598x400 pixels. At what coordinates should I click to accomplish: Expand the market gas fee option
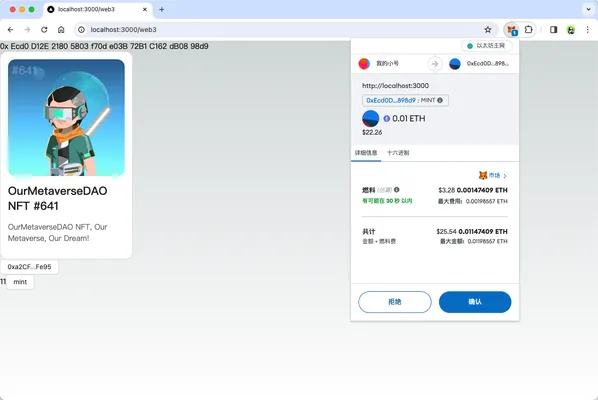493,175
